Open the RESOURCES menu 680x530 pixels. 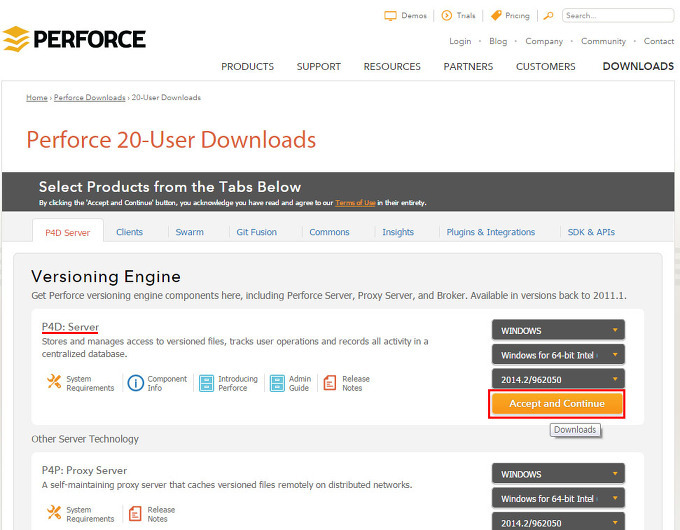(392, 66)
